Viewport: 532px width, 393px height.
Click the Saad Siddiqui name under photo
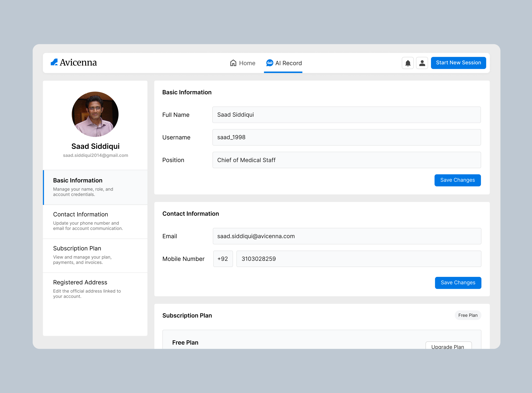tap(95, 146)
